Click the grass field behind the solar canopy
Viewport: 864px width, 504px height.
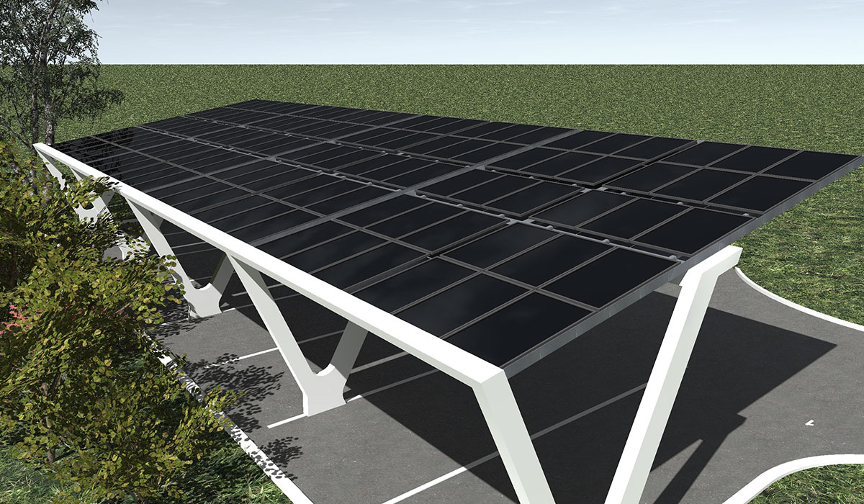pyautogui.click(x=504, y=86)
